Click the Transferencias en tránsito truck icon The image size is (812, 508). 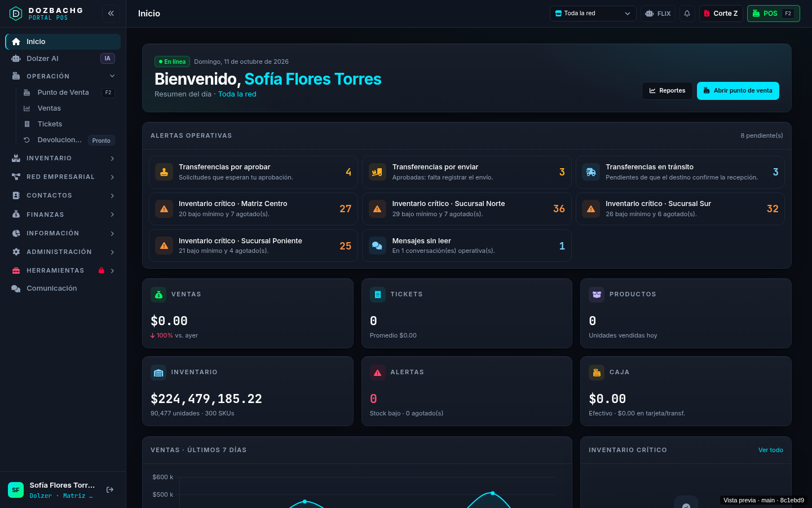tap(591, 172)
